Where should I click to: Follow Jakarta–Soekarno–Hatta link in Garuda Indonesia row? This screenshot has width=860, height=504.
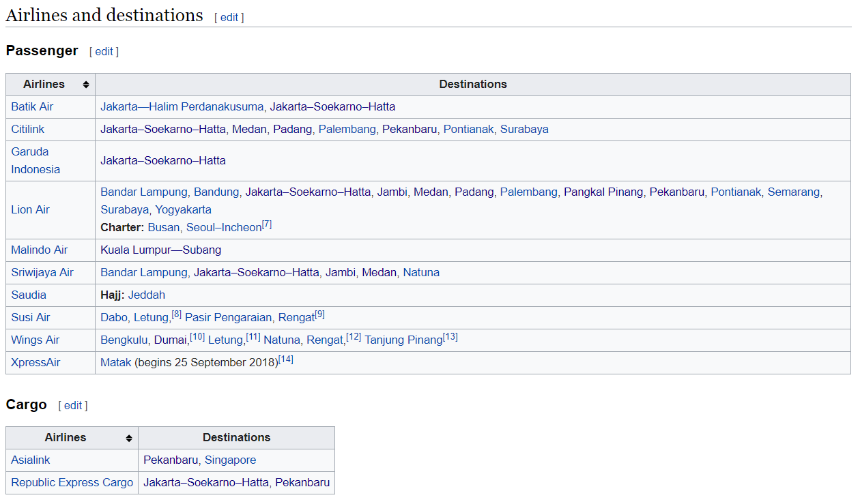pyautogui.click(x=163, y=161)
